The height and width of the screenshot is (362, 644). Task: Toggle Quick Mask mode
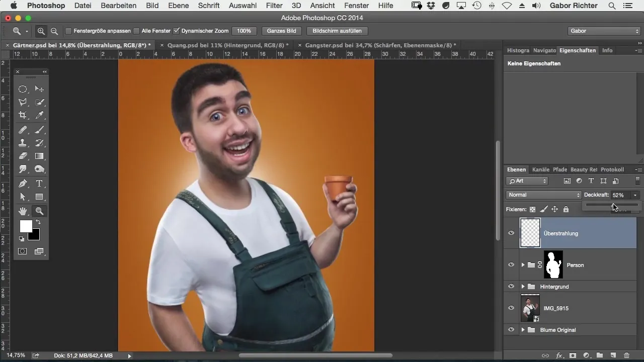pos(23,251)
